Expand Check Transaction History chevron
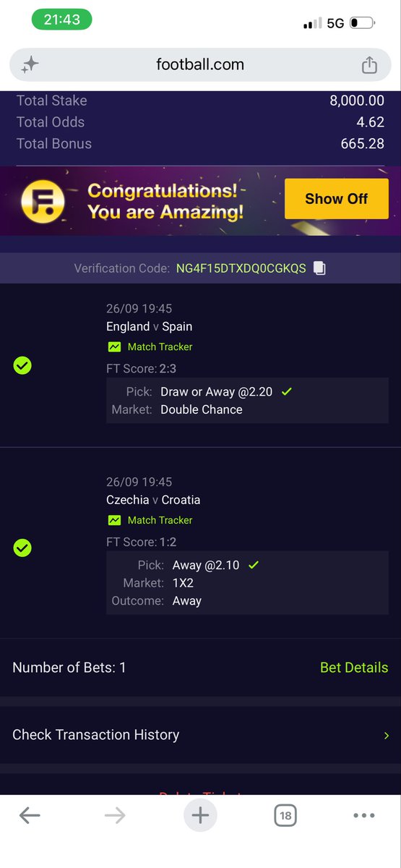 [x=387, y=735]
